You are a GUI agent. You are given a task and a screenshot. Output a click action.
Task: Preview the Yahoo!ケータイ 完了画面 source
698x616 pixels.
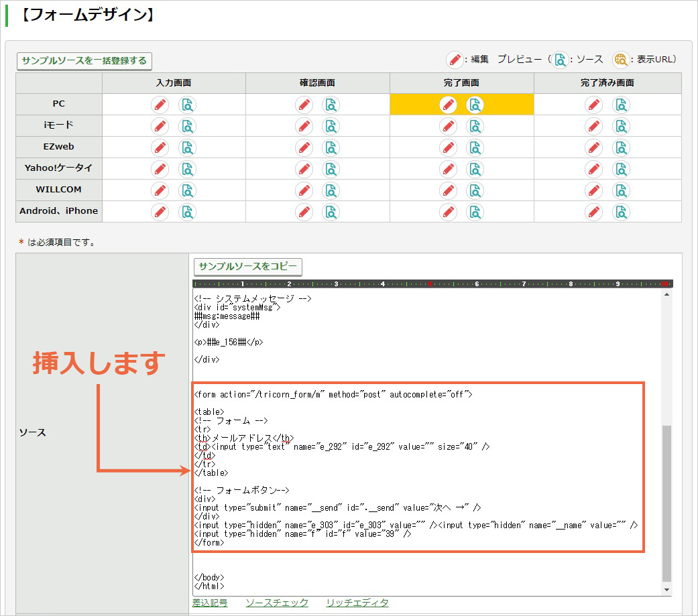(475, 169)
